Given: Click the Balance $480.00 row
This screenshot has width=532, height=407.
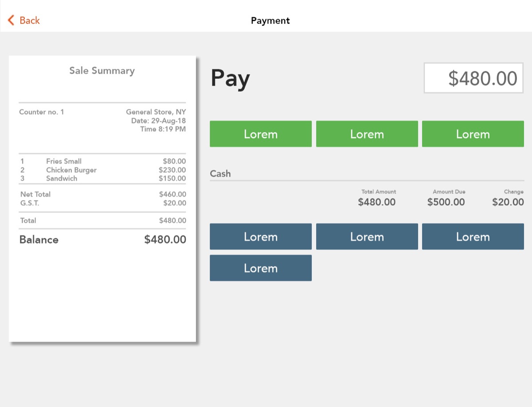Looking at the screenshot, I should [x=103, y=240].
